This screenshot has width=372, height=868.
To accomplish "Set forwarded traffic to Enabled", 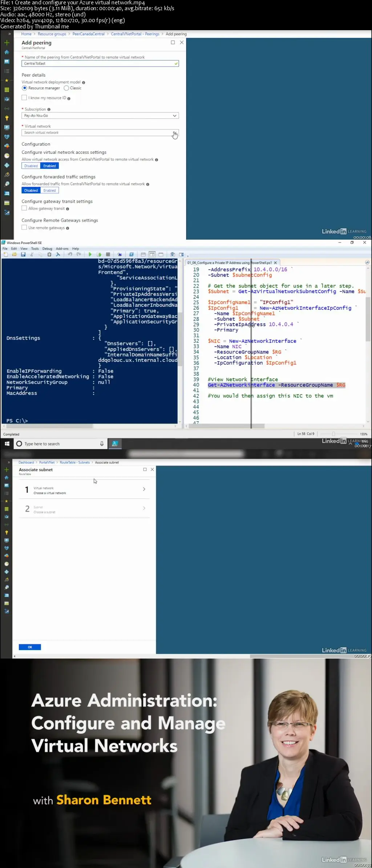I will pos(49,191).
